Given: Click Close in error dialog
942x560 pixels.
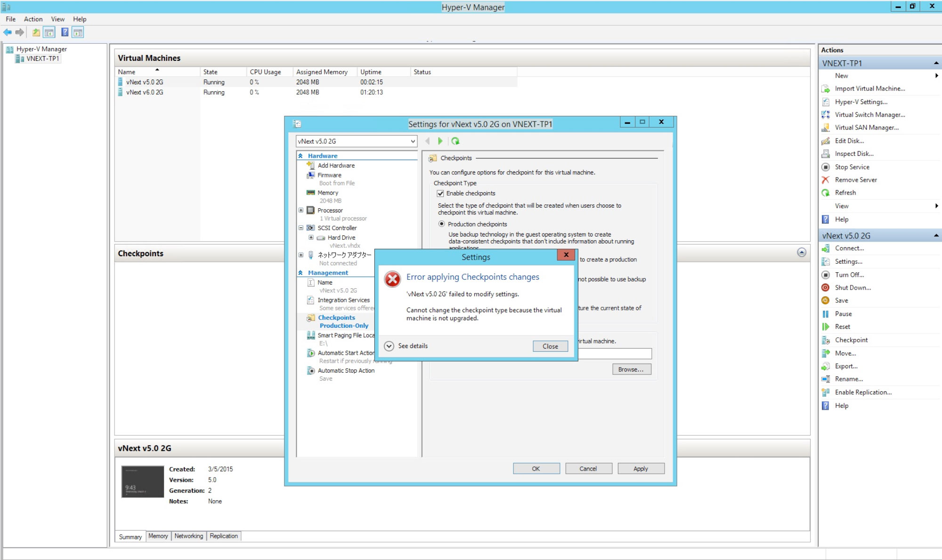Looking at the screenshot, I should click(x=550, y=346).
